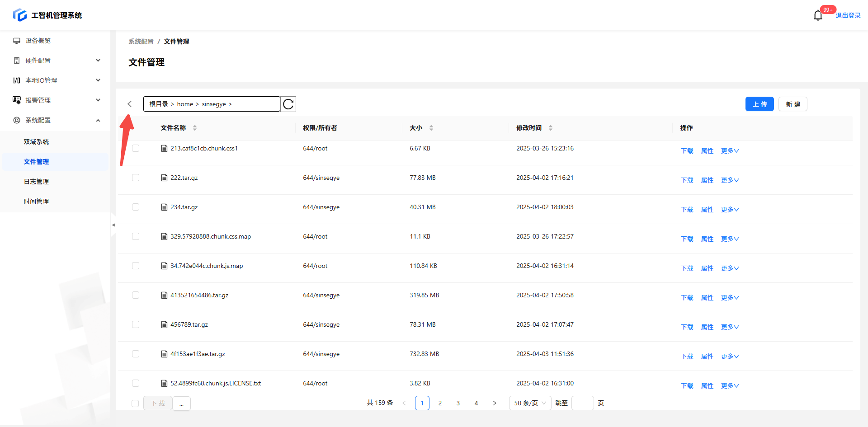Click the system logo icon
The image size is (868, 427).
[20, 15]
